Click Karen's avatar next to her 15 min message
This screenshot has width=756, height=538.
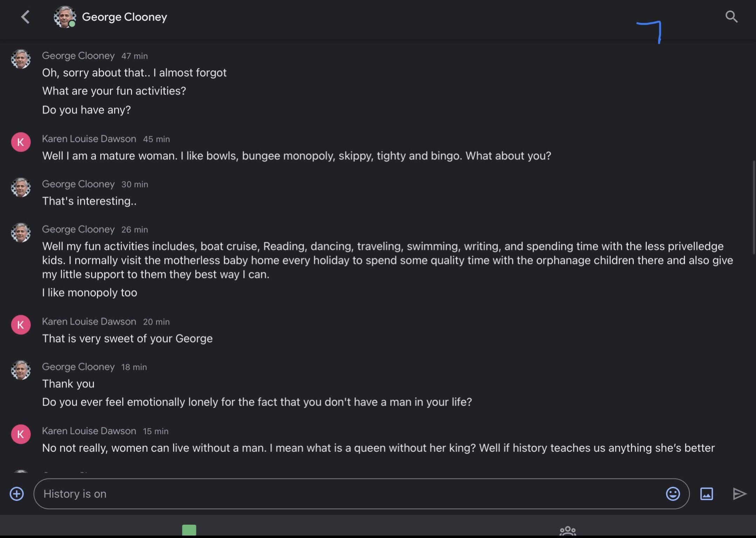point(20,434)
